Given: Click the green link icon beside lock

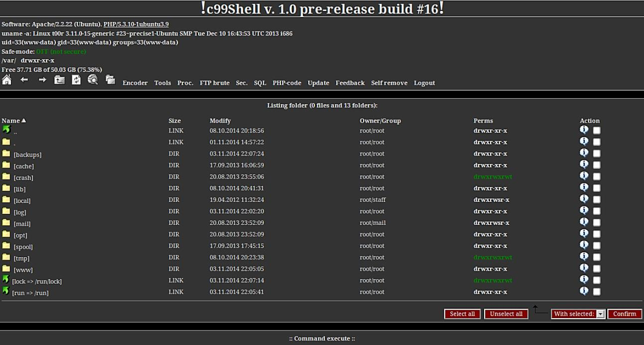Looking at the screenshot, I should (x=5, y=280).
